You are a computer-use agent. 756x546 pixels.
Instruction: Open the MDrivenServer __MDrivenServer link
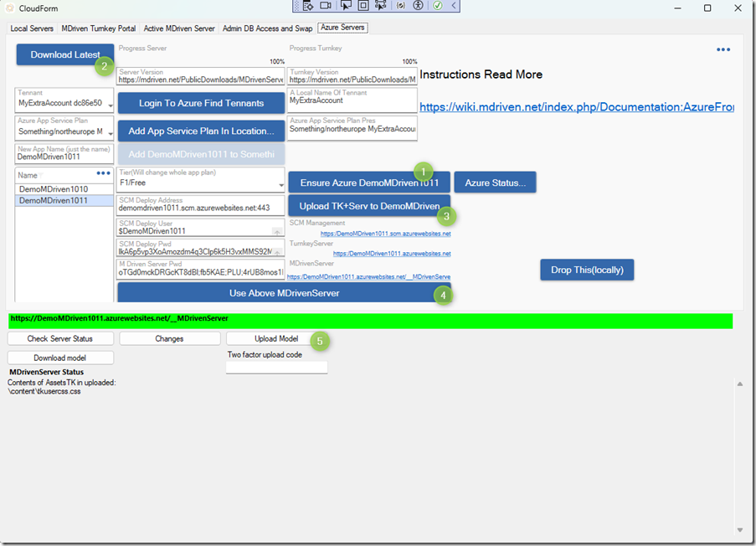[x=369, y=277]
